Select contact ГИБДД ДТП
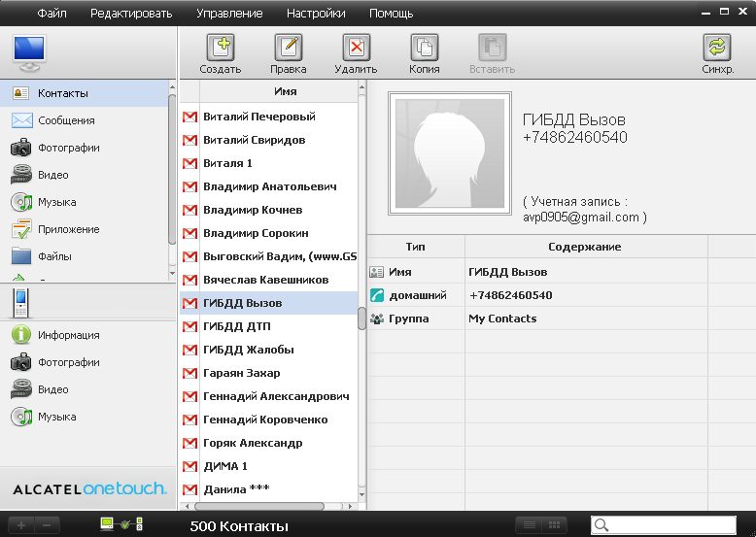This screenshot has height=537, width=756. tap(268, 326)
